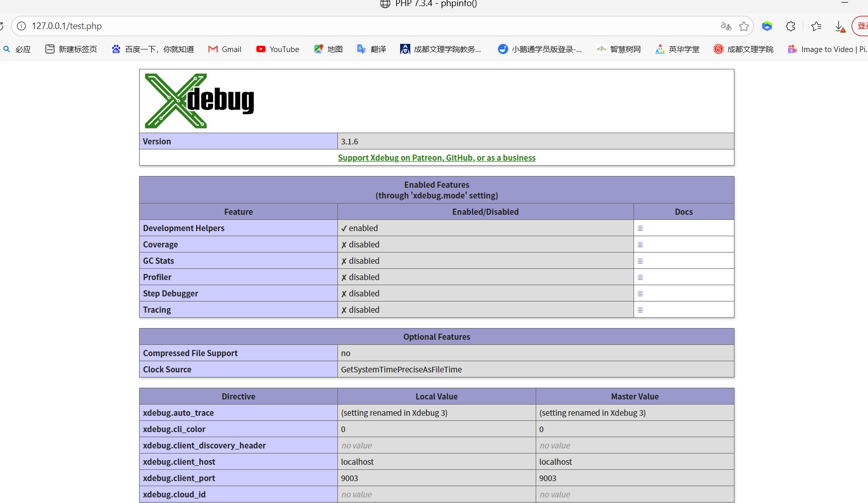Click the browser refresh button
The height and width of the screenshot is (503, 868).
pos(2,26)
